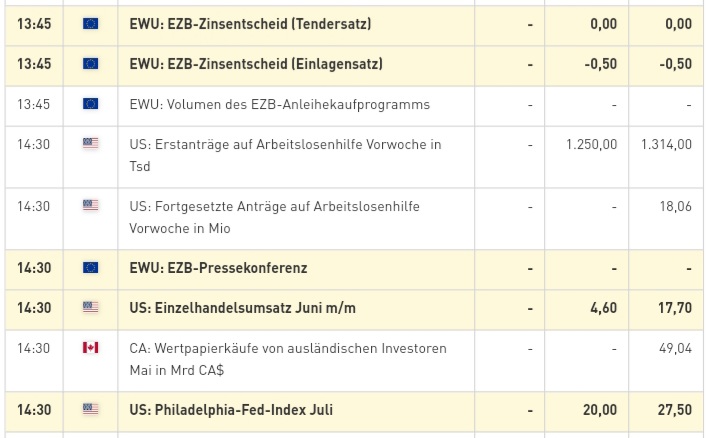Click EU flag beside EZB-Pressekonferenz
720x438 pixels.
point(91,268)
